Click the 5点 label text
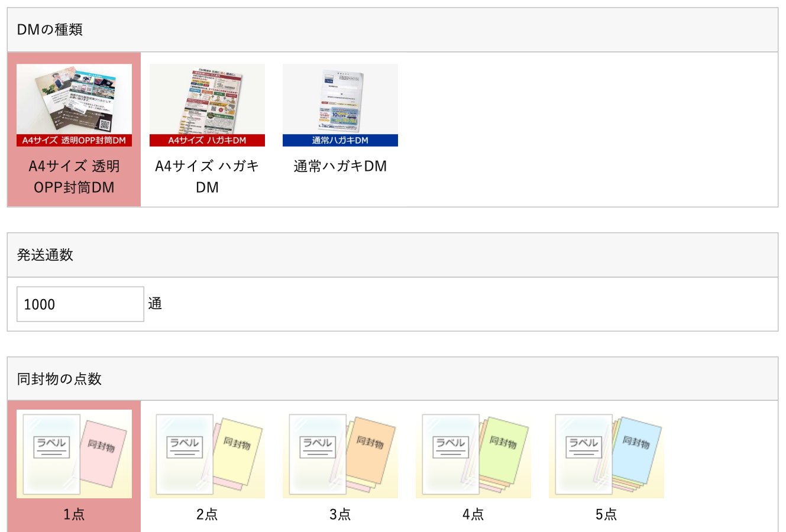The image size is (786, 532). pos(606,514)
